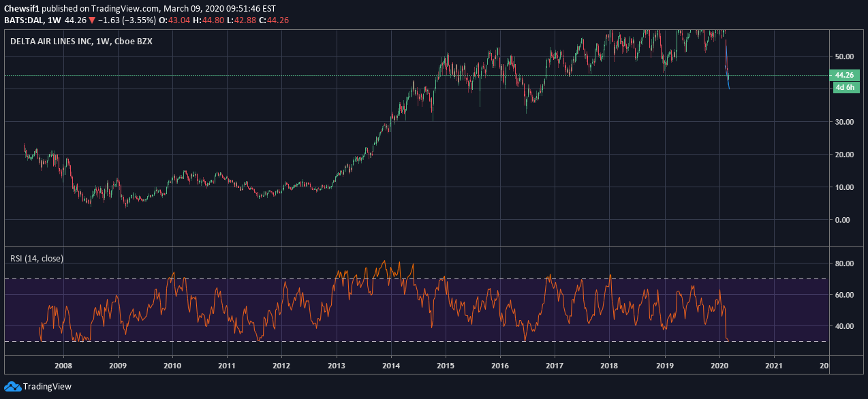Image resolution: width=868 pixels, height=399 pixels.
Task: Click the 2013 year label on time axis
Action: [337, 366]
